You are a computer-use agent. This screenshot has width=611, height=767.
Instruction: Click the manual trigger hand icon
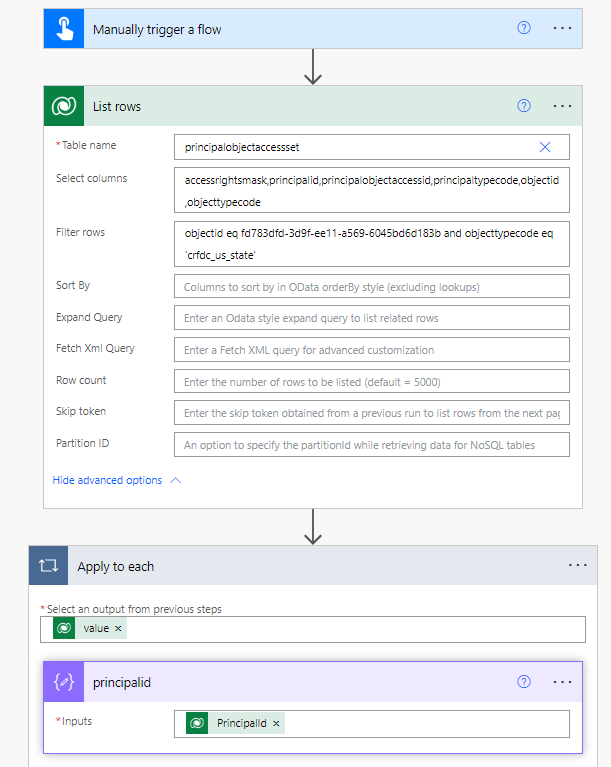pos(64,28)
